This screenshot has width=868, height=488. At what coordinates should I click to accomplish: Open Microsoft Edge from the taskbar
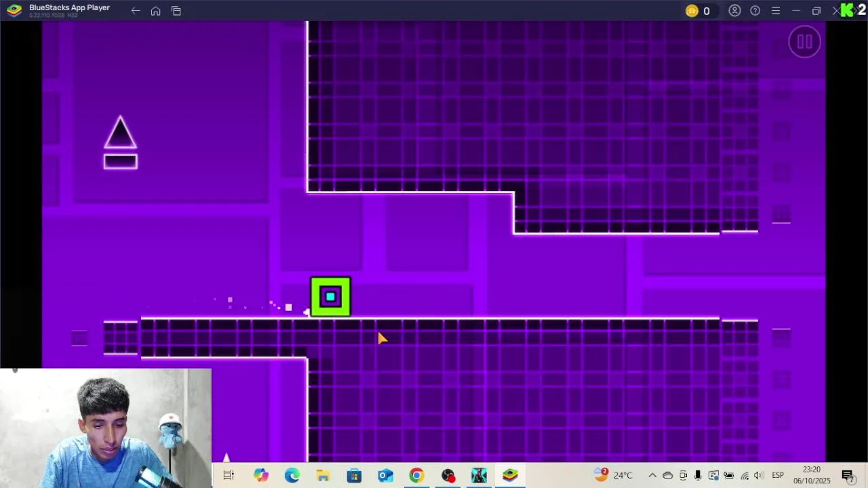point(292,476)
